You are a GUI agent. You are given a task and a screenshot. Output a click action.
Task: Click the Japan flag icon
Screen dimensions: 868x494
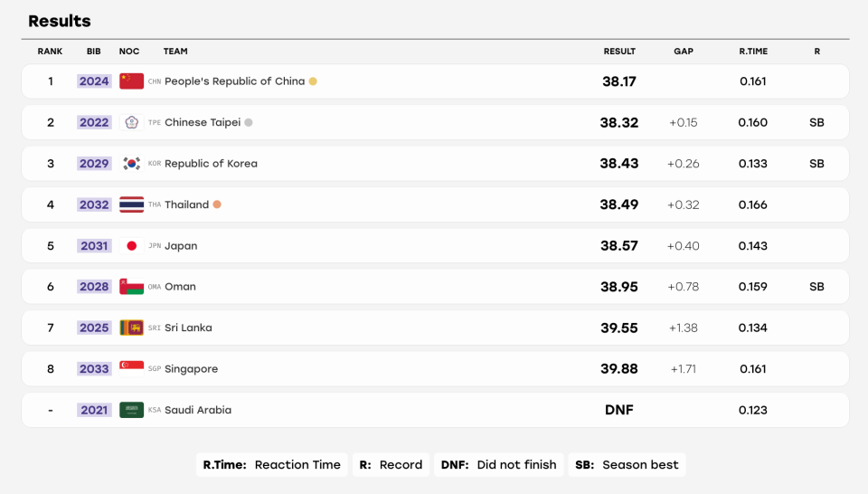[x=131, y=245]
